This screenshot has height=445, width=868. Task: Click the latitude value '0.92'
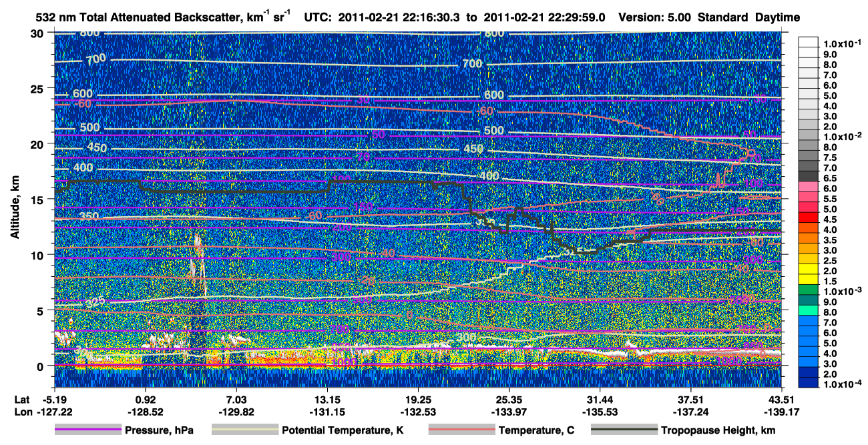[146, 400]
